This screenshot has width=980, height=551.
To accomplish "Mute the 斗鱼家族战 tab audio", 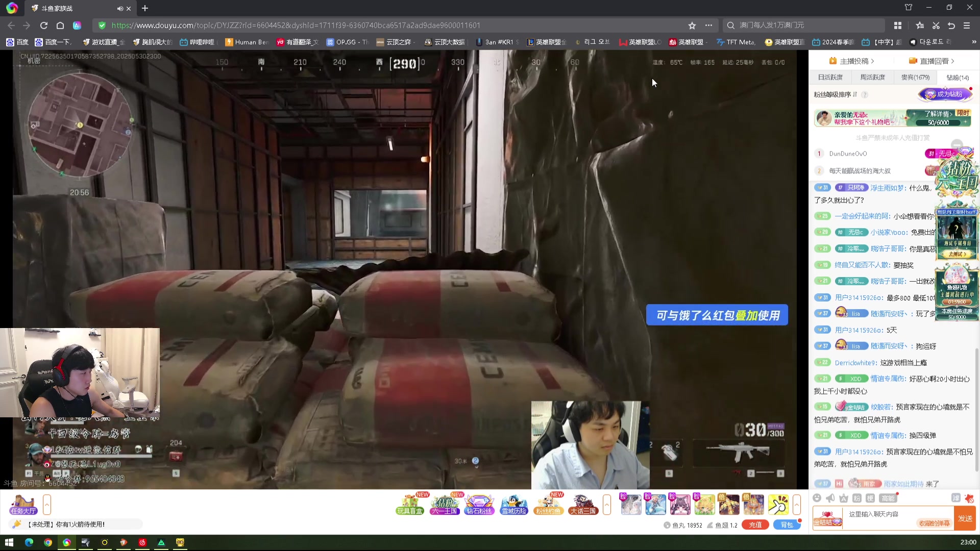I will click(x=119, y=8).
